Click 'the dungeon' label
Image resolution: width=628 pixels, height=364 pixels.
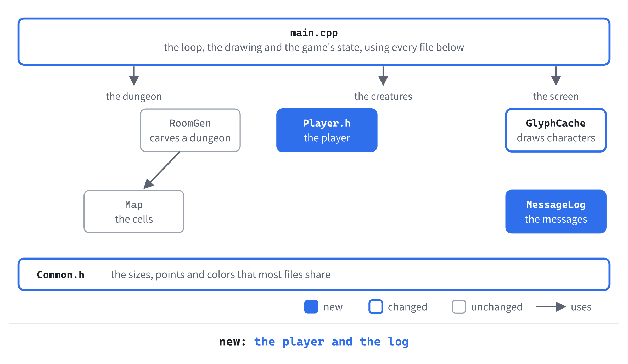click(x=134, y=97)
